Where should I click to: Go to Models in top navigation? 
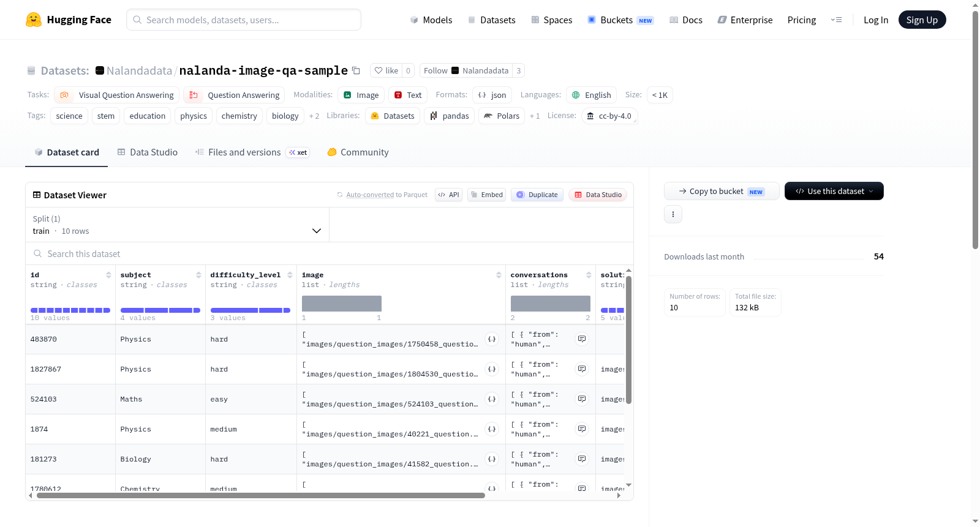[x=431, y=20]
